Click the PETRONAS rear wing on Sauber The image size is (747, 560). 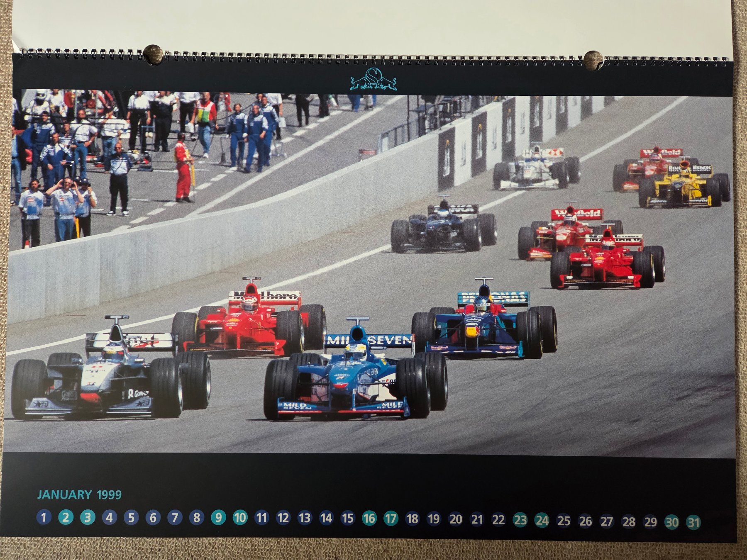click(493, 298)
